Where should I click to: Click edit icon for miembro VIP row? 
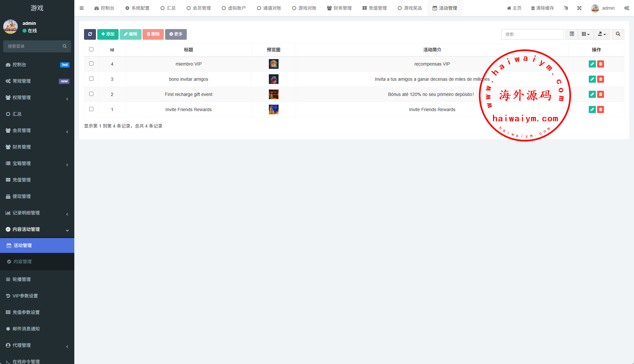tap(592, 64)
